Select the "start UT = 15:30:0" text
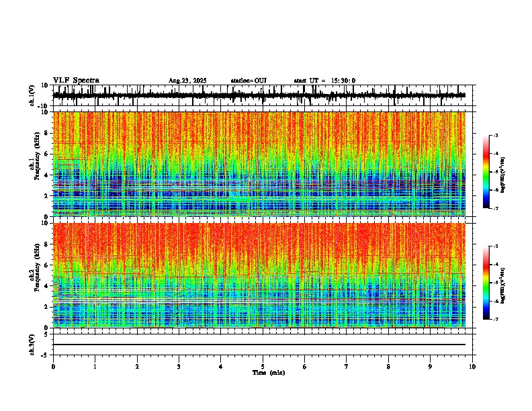Image resolution: width=532 pixels, height=411 pixels. pyautogui.click(x=324, y=81)
